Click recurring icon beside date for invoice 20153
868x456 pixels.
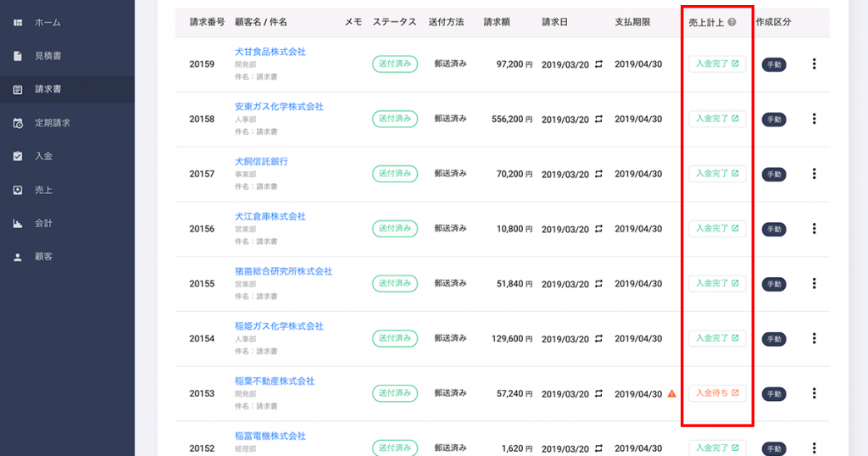(x=598, y=393)
